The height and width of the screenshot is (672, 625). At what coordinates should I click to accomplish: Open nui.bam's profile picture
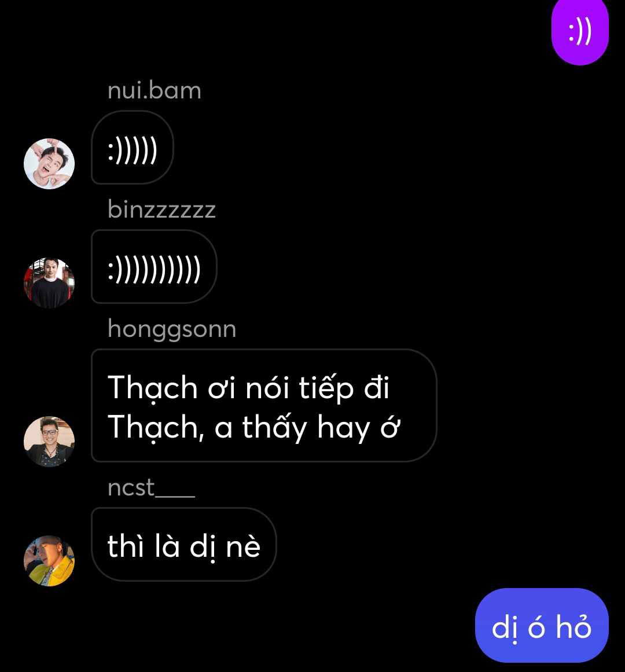coord(49,164)
